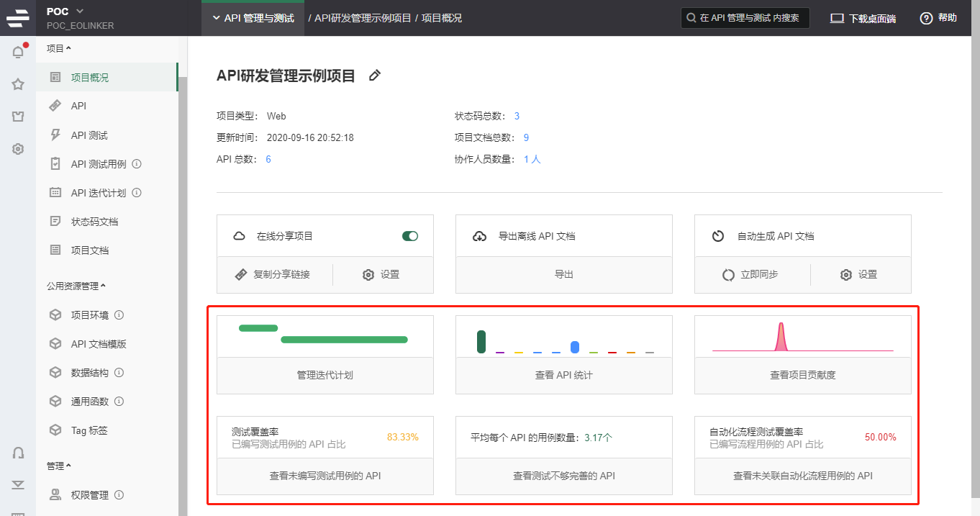Open API 测试 in the sidebar
The height and width of the screenshot is (516, 980).
click(89, 135)
